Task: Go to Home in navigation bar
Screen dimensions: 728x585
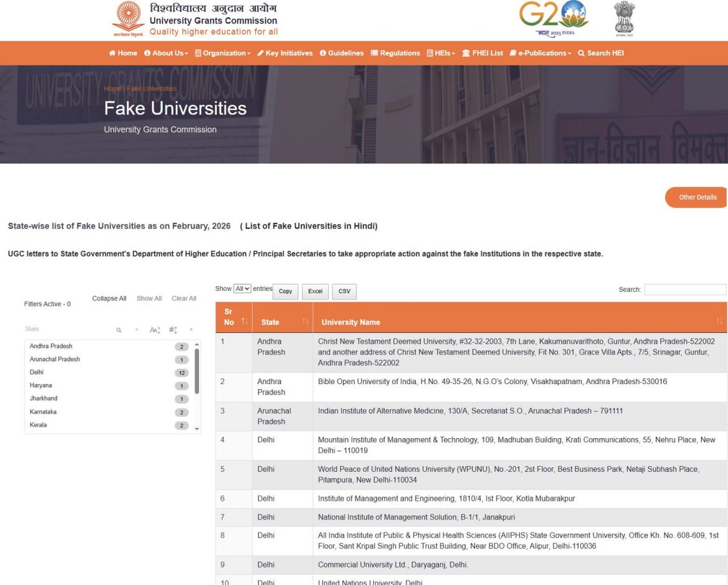Action: coord(123,53)
